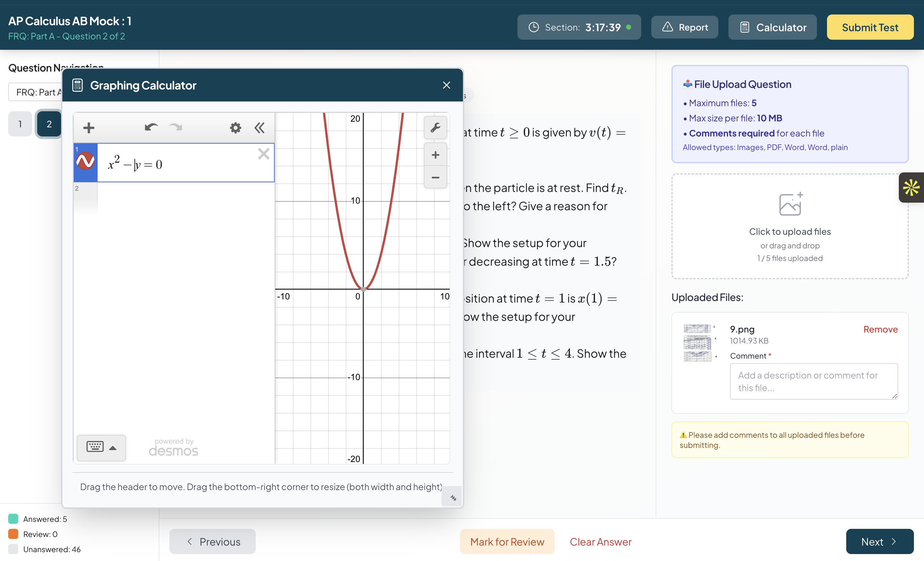Zoom in on the graph

click(435, 154)
